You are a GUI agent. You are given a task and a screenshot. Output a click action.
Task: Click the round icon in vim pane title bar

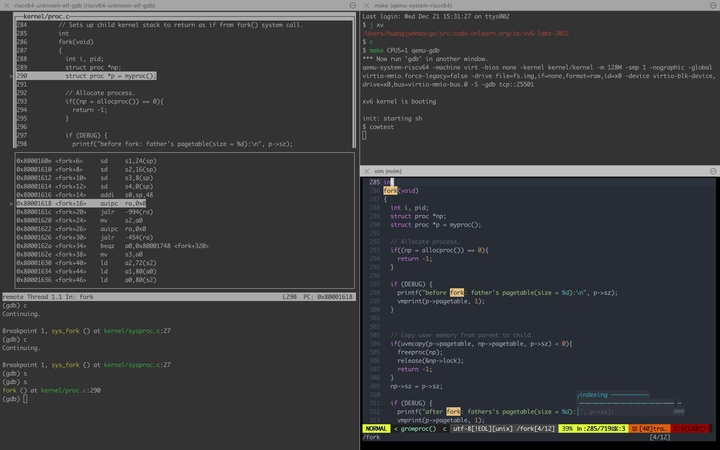pyautogui.click(x=711, y=172)
